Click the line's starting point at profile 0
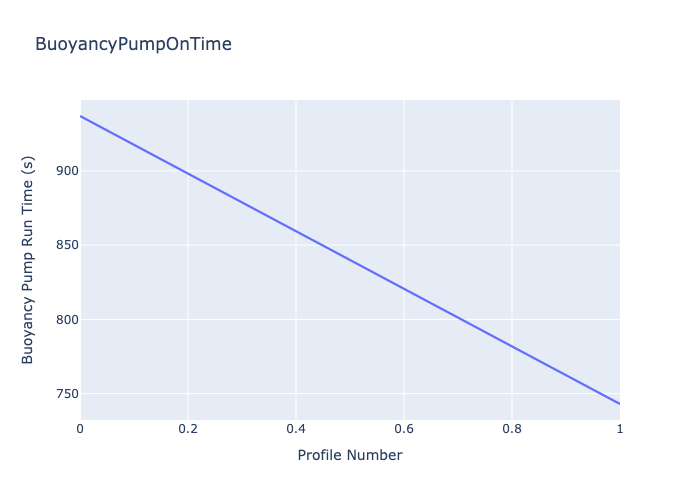This screenshot has width=700, height=500. (x=81, y=116)
